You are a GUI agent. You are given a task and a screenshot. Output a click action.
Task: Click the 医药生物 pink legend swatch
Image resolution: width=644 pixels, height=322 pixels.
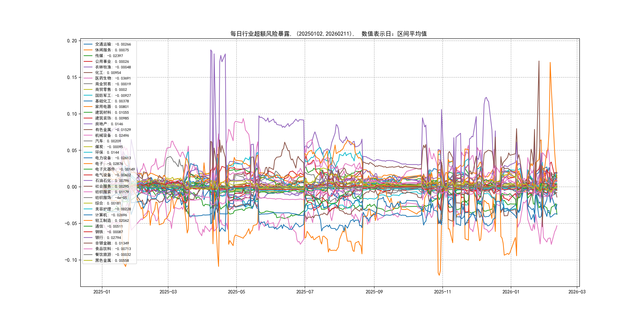click(x=88, y=78)
